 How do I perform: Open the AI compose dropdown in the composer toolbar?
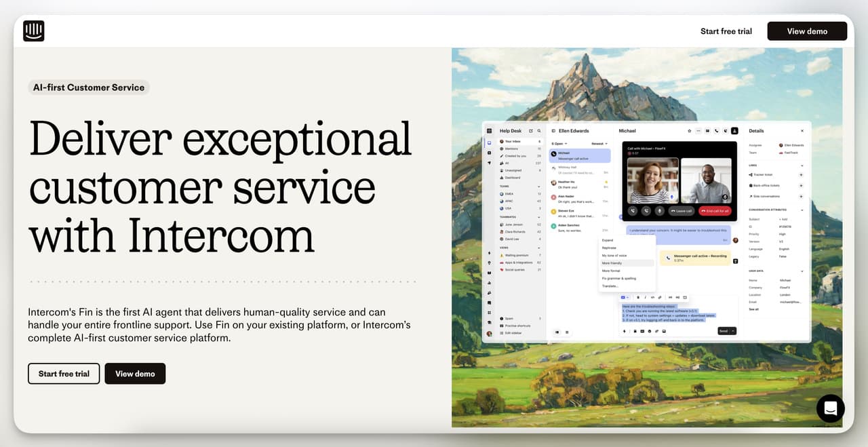pos(625,297)
